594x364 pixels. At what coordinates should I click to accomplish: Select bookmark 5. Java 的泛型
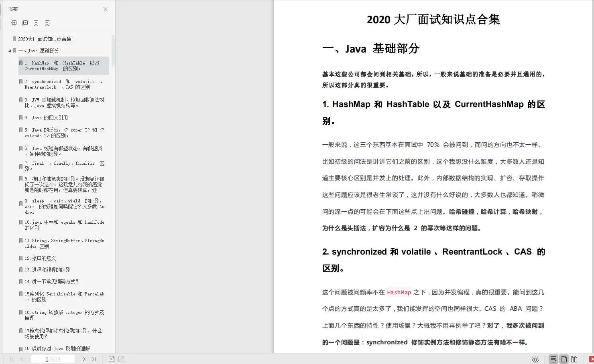[64, 133]
